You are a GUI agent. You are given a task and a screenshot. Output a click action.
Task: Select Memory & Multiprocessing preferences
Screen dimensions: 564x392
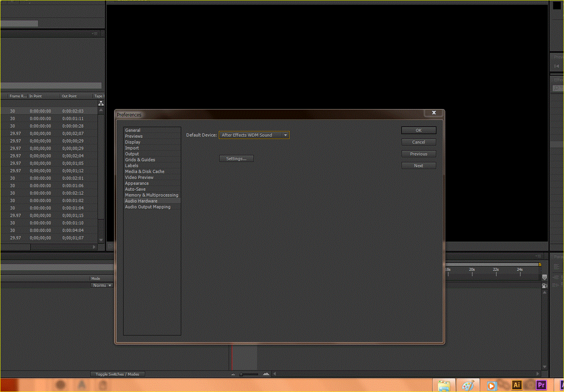click(x=152, y=195)
